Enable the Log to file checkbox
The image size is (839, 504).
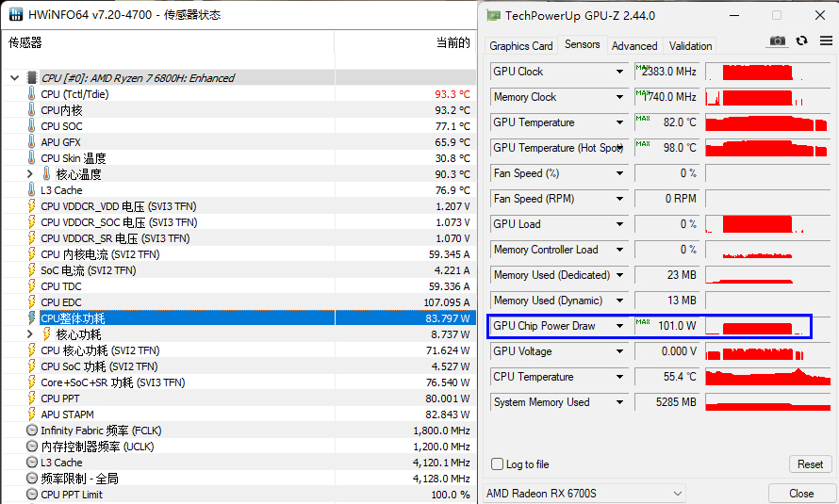pyautogui.click(x=498, y=464)
